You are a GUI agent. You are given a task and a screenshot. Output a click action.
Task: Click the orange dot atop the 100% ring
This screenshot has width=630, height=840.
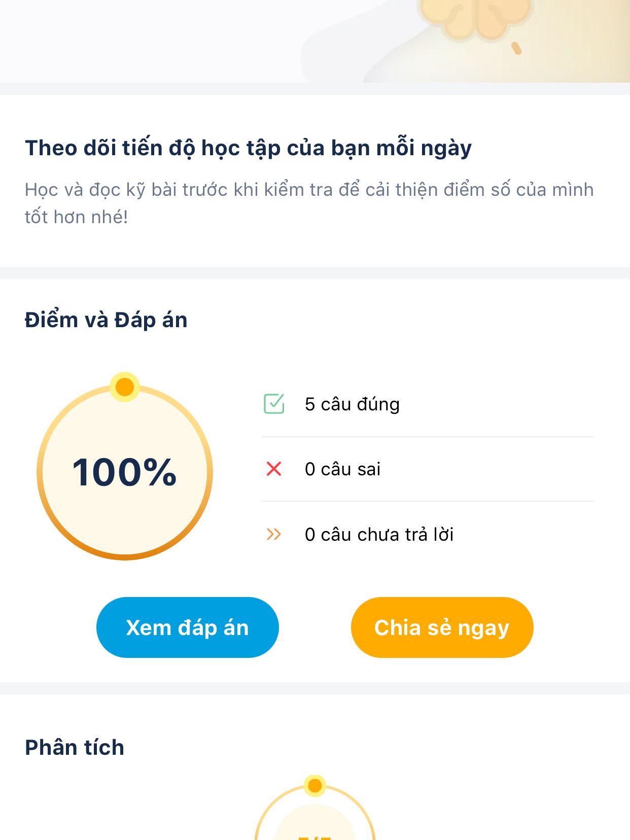point(125,387)
